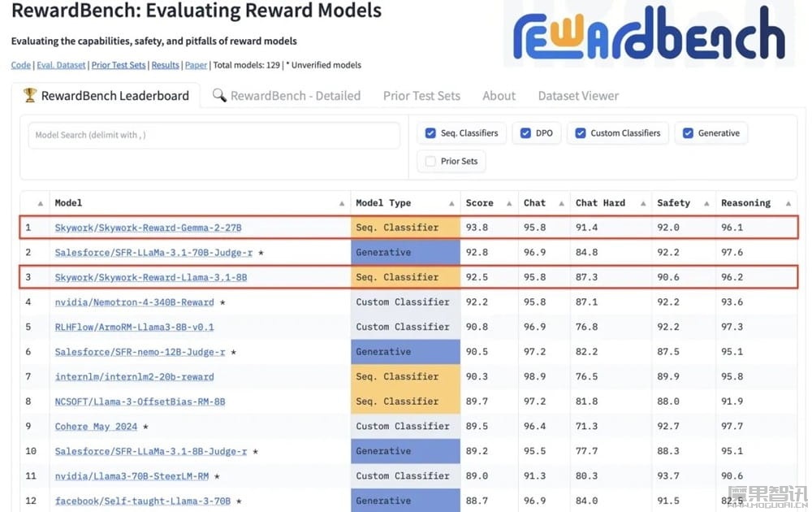Uncheck the Seq. Classifiers checkbox

430,133
